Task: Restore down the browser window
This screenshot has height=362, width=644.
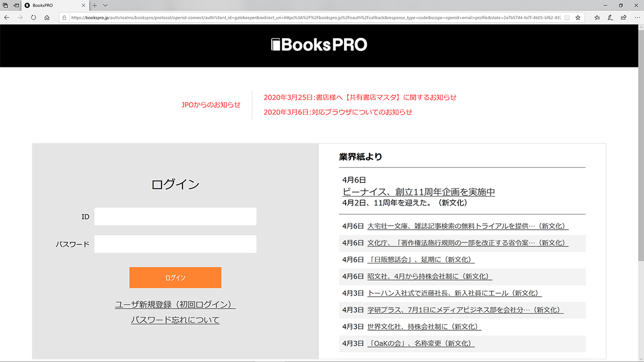Action: [621, 5]
